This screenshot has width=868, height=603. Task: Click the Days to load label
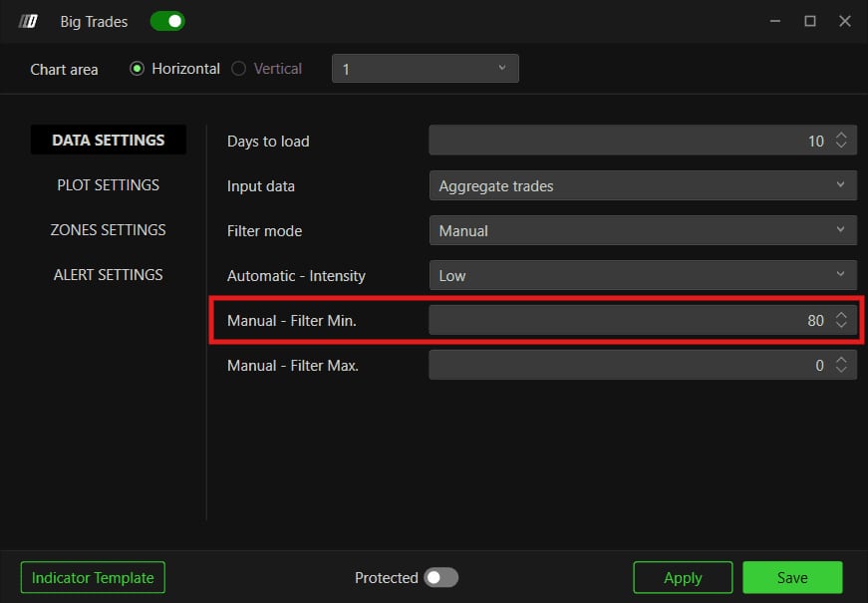coord(268,142)
